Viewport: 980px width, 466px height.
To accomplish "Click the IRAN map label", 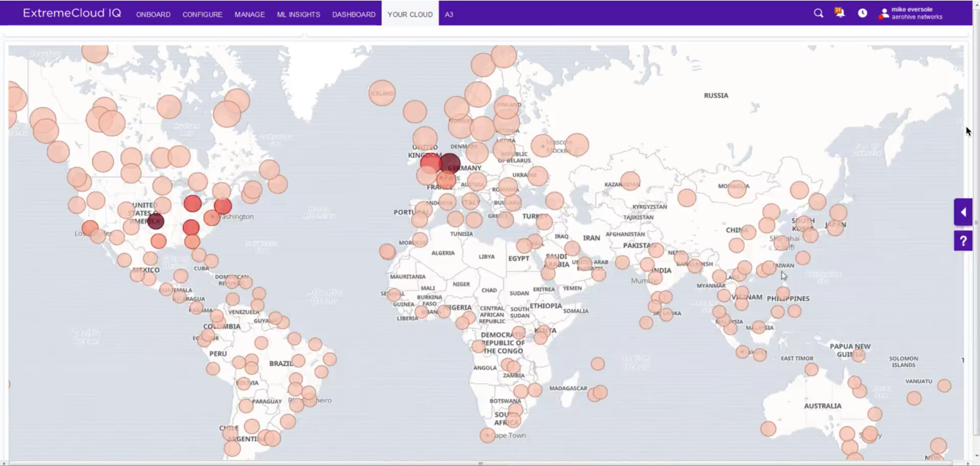I will click(591, 238).
